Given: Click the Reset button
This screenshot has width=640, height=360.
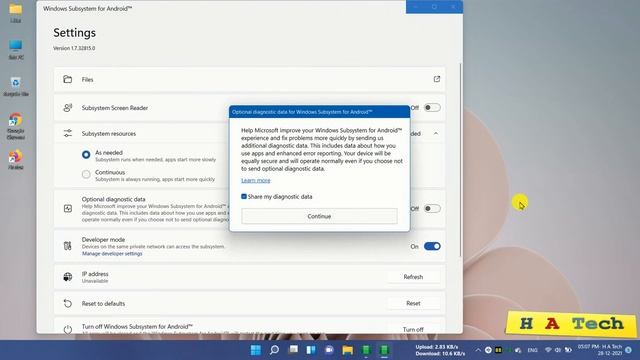Looking at the screenshot, I should pos(413,303).
